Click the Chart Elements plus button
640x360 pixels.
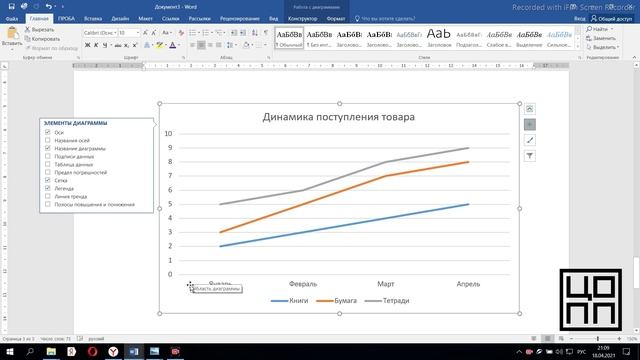529,124
